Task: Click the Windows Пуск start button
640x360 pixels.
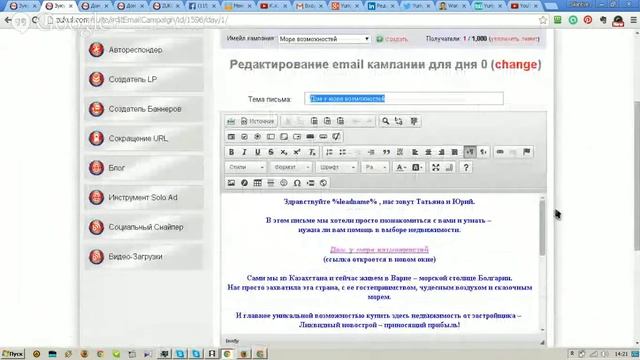Action: (13, 353)
